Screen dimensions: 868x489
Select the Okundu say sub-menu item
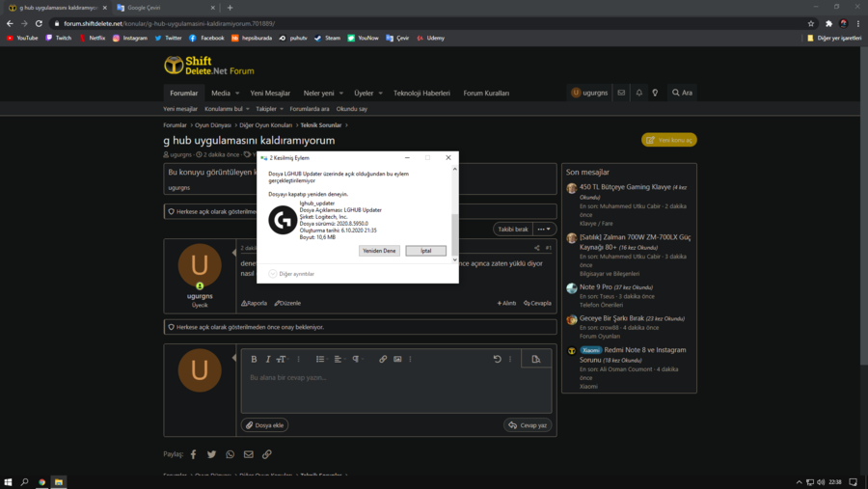[x=351, y=109]
